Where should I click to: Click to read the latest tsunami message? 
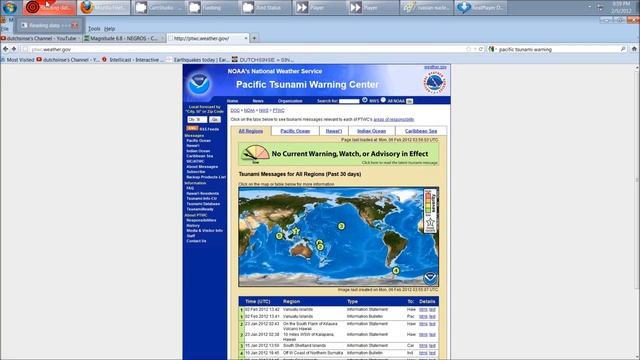tap(399, 162)
